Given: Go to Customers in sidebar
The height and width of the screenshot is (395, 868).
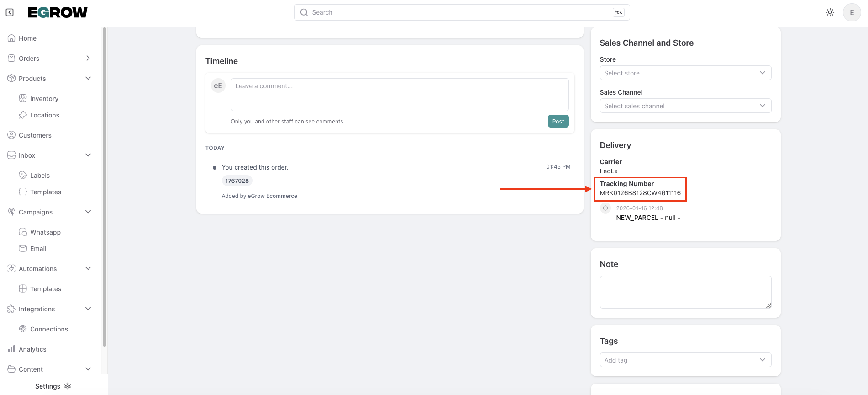Looking at the screenshot, I should (35, 135).
